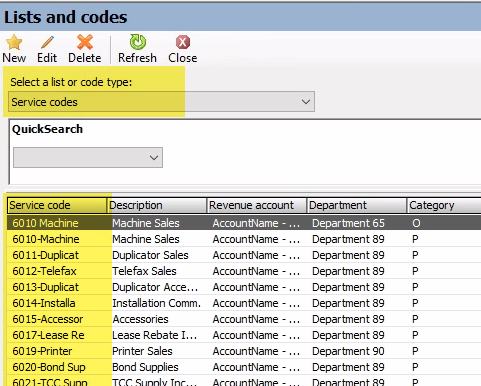Sort by Revenue account column header
Viewport: 481px width, 386px height.
(x=257, y=205)
